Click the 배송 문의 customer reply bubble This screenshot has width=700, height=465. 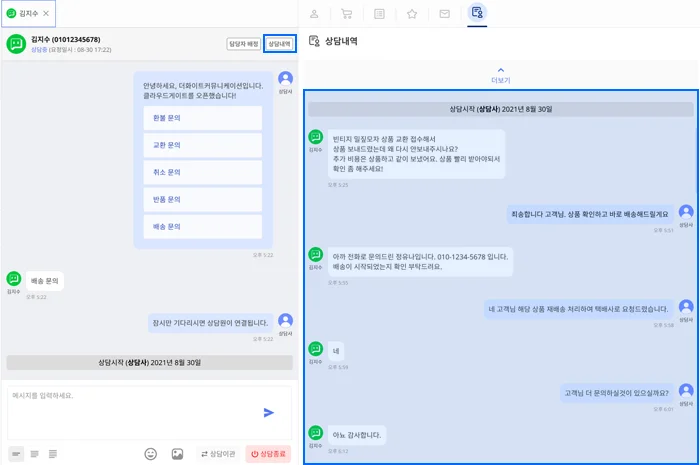45,281
